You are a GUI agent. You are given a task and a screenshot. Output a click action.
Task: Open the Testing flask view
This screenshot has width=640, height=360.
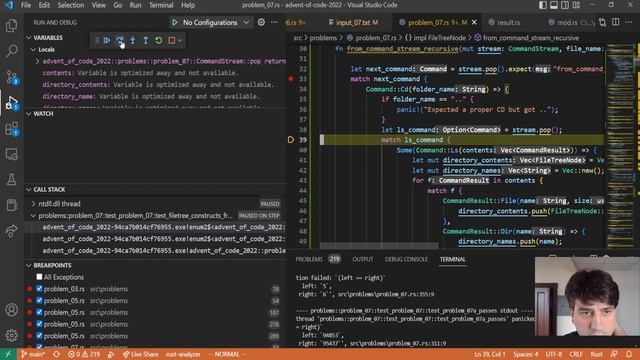(x=11, y=180)
